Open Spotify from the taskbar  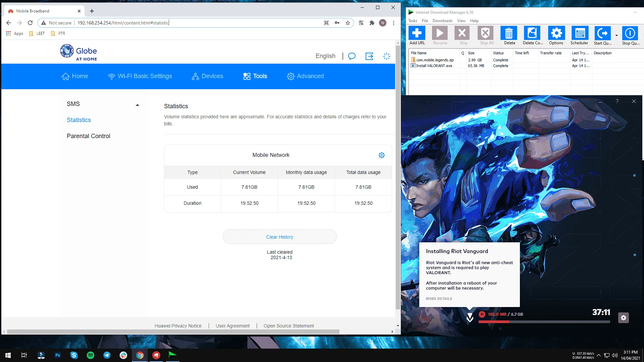91,355
